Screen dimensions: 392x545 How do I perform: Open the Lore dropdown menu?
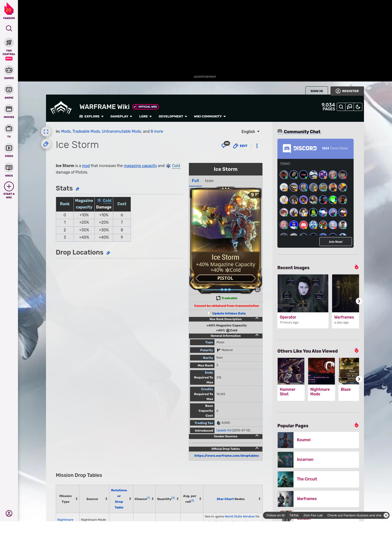coord(145,116)
